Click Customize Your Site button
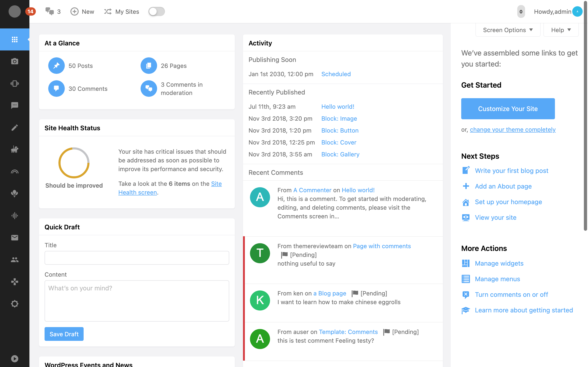Screen dimensions: 588x367 (508, 109)
